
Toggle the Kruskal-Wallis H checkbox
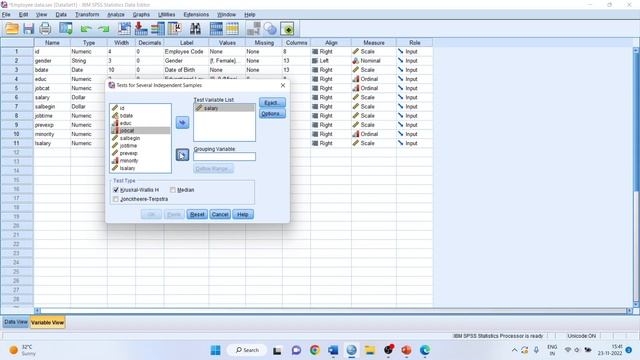click(116, 190)
